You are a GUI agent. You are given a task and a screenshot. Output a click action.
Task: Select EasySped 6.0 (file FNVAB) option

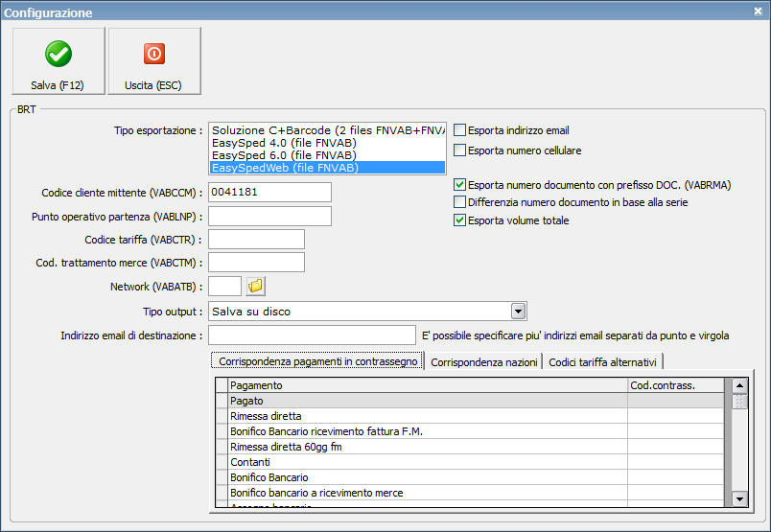pyautogui.click(x=327, y=155)
